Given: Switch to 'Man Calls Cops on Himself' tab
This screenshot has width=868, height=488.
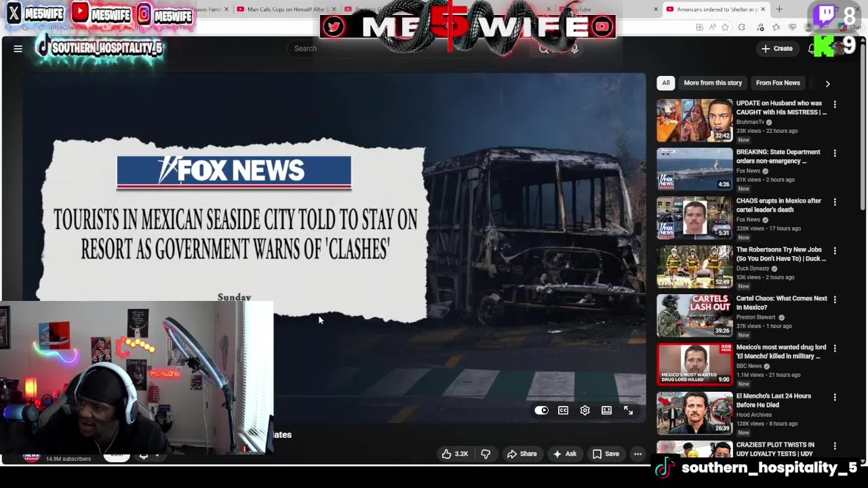Looking at the screenshot, I should tap(289, 9).
